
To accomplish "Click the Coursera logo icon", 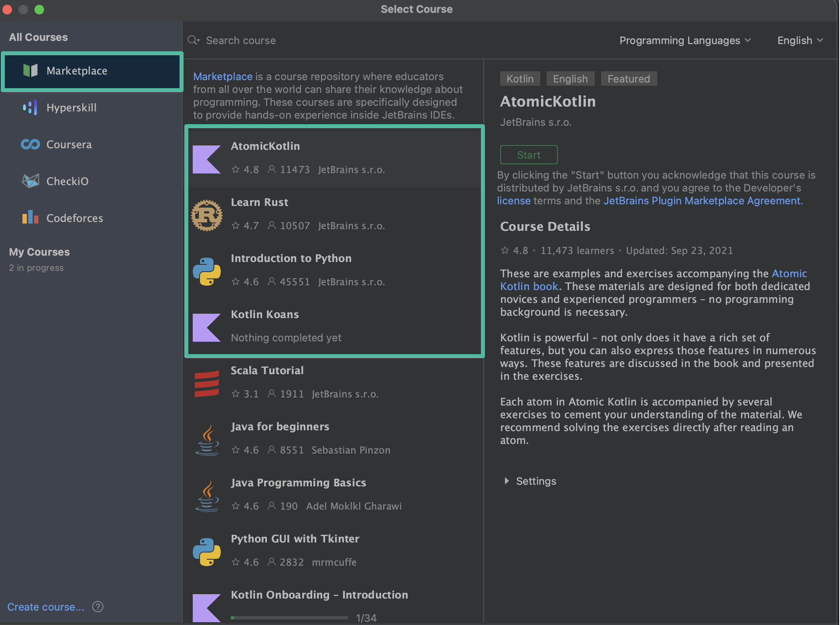I will [30, 144].
